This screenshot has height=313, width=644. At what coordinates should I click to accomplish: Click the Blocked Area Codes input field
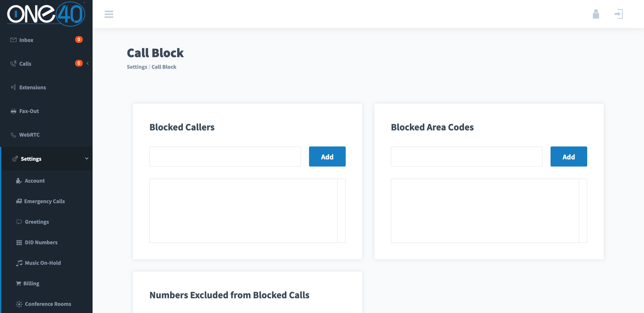pyautogui.click(x=466, y=156)
